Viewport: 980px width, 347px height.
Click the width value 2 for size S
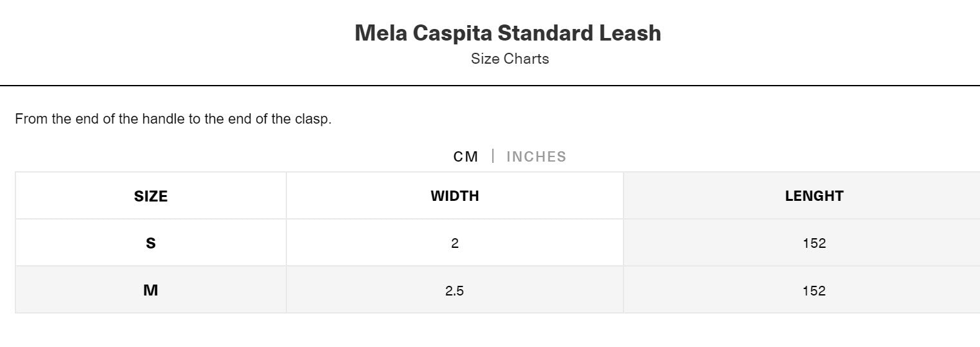click(x=455, y=243)
